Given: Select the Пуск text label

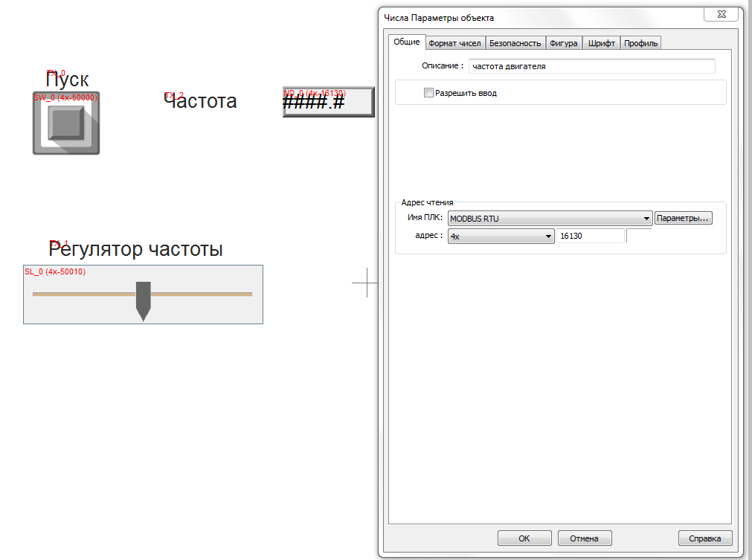Looking at the screenshot, I should (68, 79).
